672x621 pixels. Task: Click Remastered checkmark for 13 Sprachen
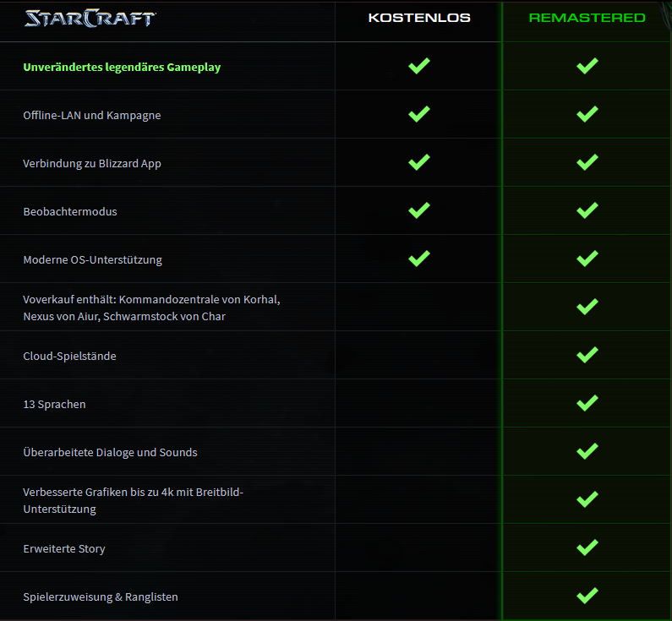(587, 403)
